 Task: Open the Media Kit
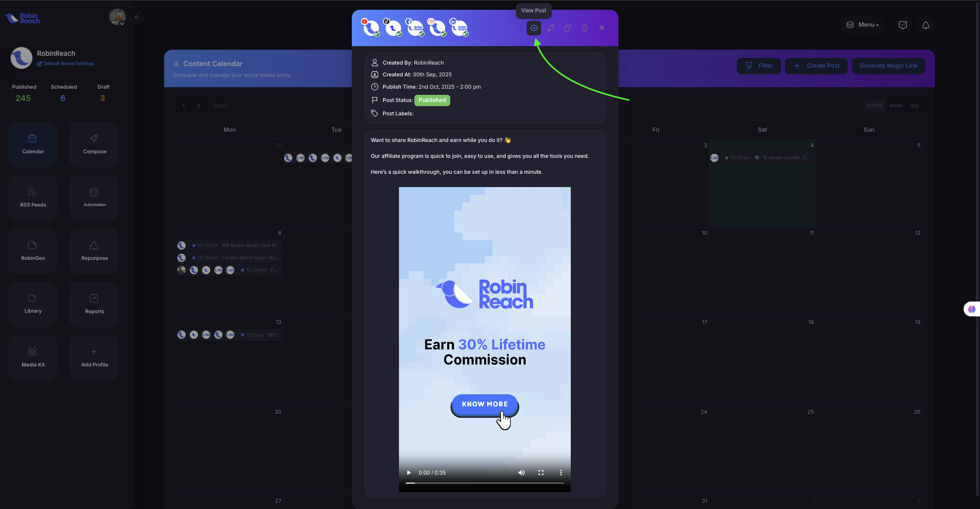32,357
